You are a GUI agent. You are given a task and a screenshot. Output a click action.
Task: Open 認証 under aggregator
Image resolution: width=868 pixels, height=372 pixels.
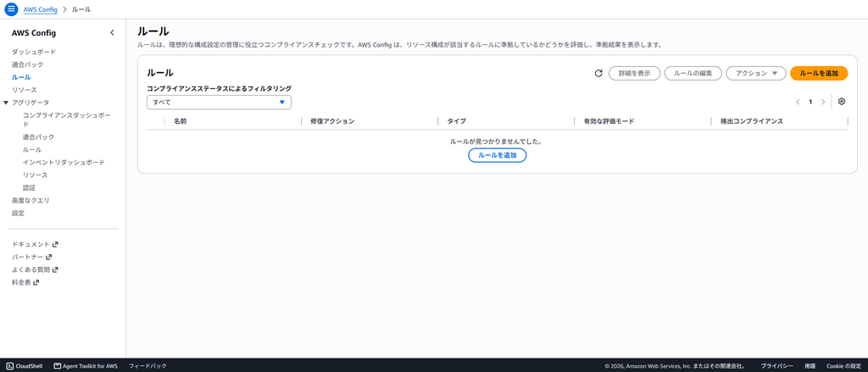pos(29,188)
